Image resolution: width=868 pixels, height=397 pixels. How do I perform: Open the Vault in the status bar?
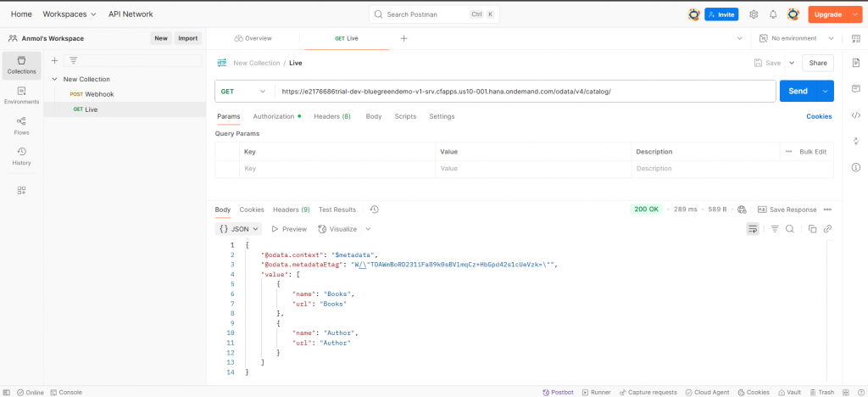click(789, 392)
